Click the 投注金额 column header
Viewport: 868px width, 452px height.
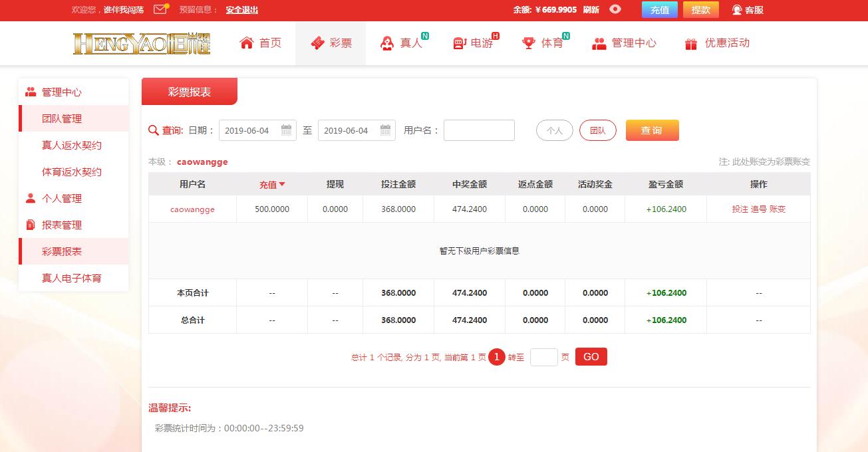(398, 184)
